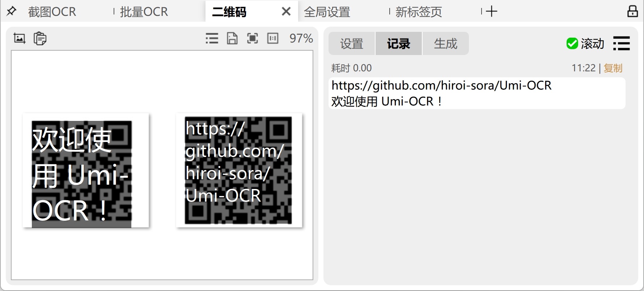Screen dimensions: 644x291
Task: Switch to 设置 panel tab
Action: [x=352, y=43]
